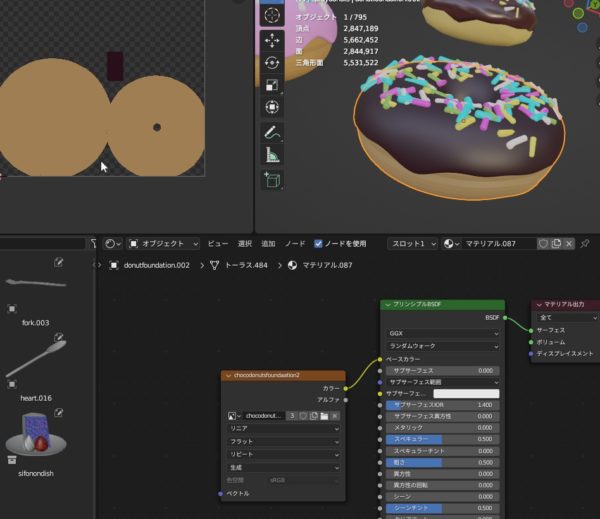The width and height of the screenshot is (600, 519).
Task: Select the sifonondish asset thumbnail
Action: point(35,432)
